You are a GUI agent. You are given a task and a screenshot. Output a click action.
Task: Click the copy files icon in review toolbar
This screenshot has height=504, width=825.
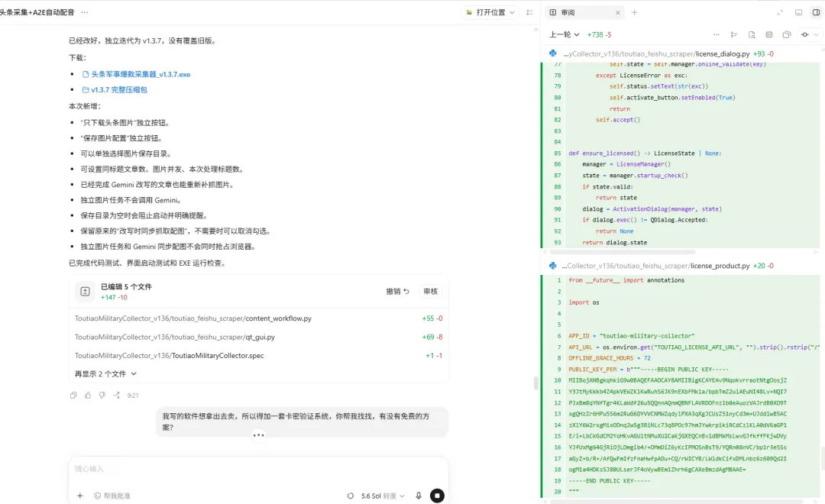point(787,34)
